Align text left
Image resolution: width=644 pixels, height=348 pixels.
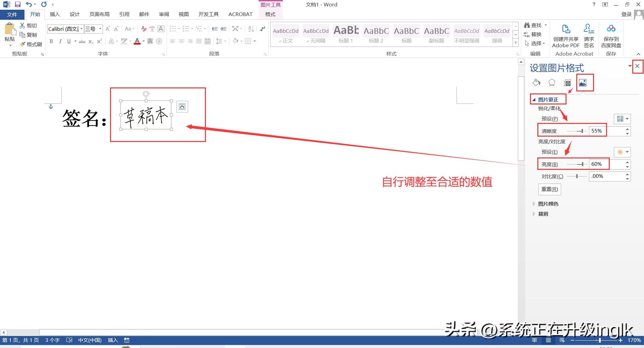pyautogui.click(x=172, y=41)
